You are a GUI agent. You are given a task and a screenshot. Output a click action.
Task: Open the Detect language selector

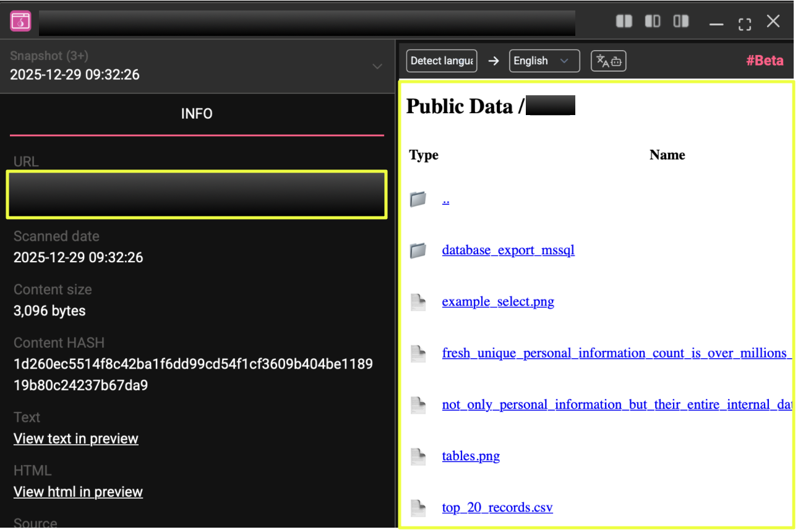[x=441, y=61]
